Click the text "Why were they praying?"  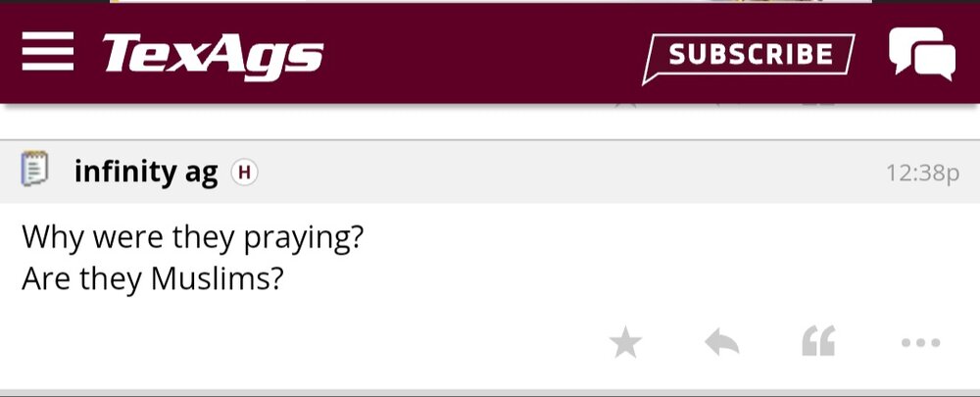click(x=192, y=237)
